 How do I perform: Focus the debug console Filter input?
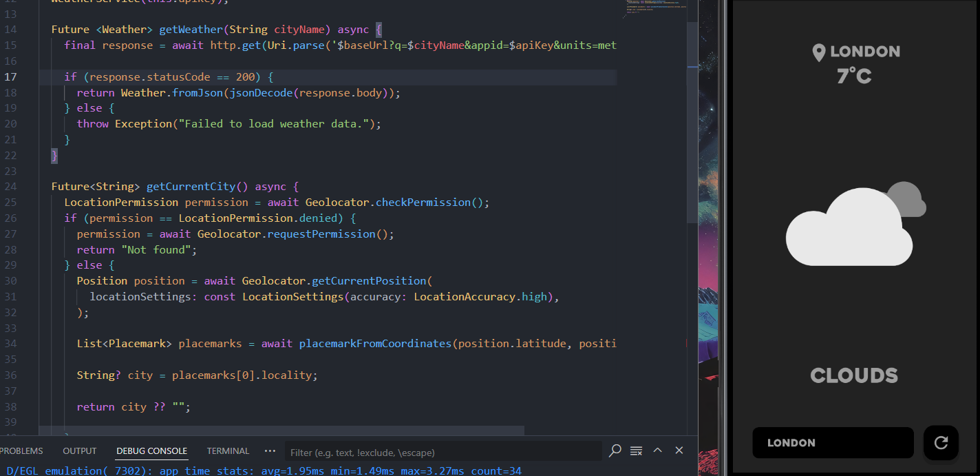pos(440,453)
